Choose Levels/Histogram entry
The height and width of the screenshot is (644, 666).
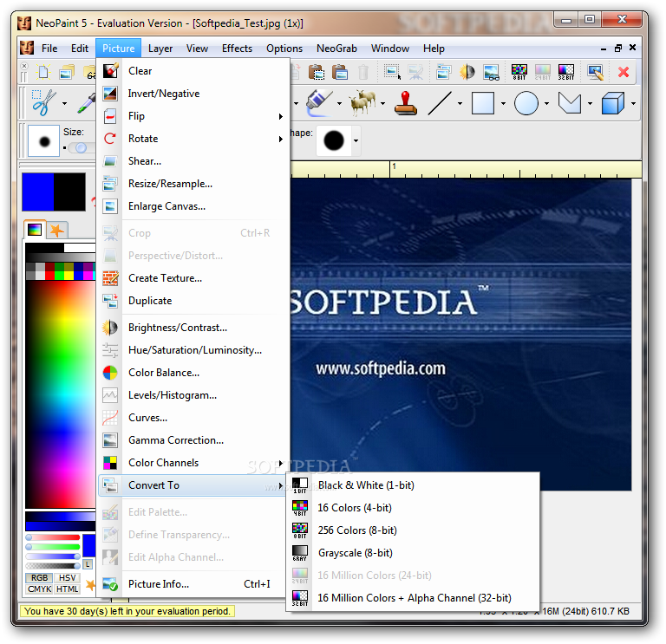point(194,395)
